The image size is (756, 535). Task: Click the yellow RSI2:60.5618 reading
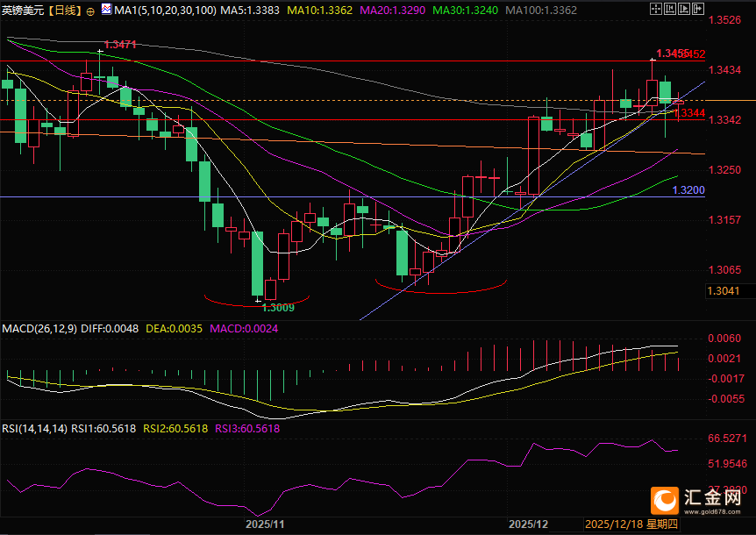pyautogui.click(x=175, y=429)
